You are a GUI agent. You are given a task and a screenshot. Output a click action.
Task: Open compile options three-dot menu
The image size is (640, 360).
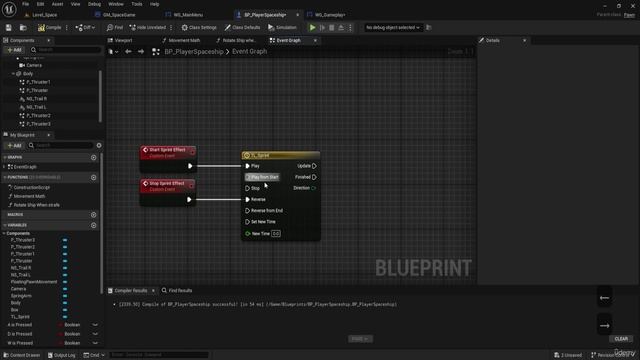67,27
